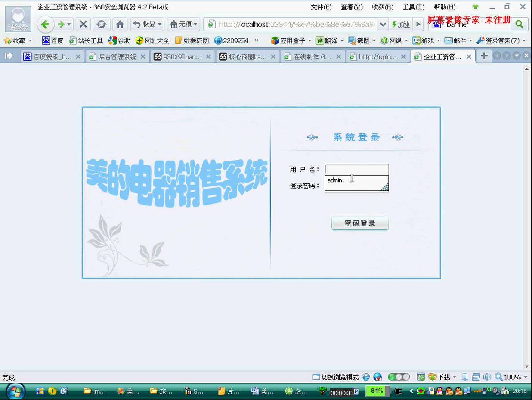Click the 加速 speed-up button
Screen dimensions: 532x400
point(401,25)
